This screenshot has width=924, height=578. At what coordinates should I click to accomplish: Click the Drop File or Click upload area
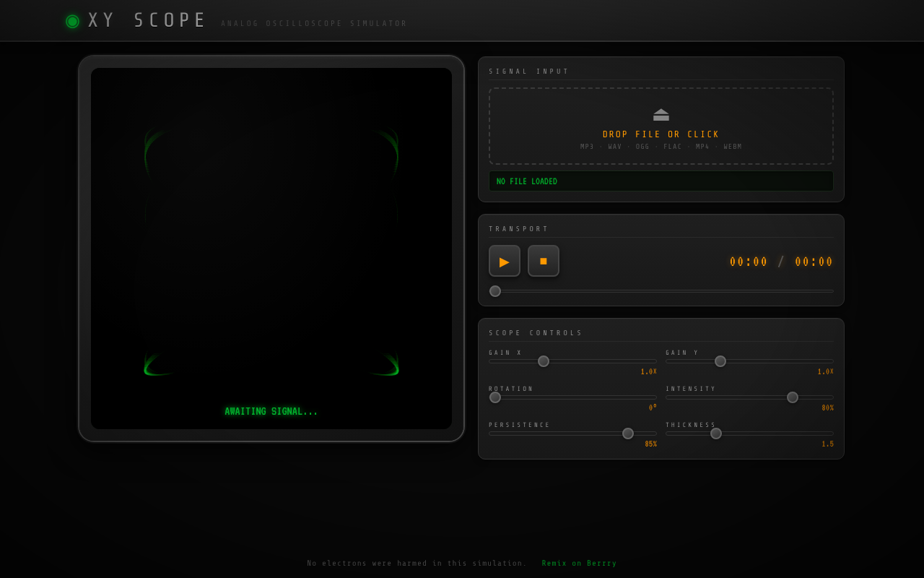coord(661,126)
